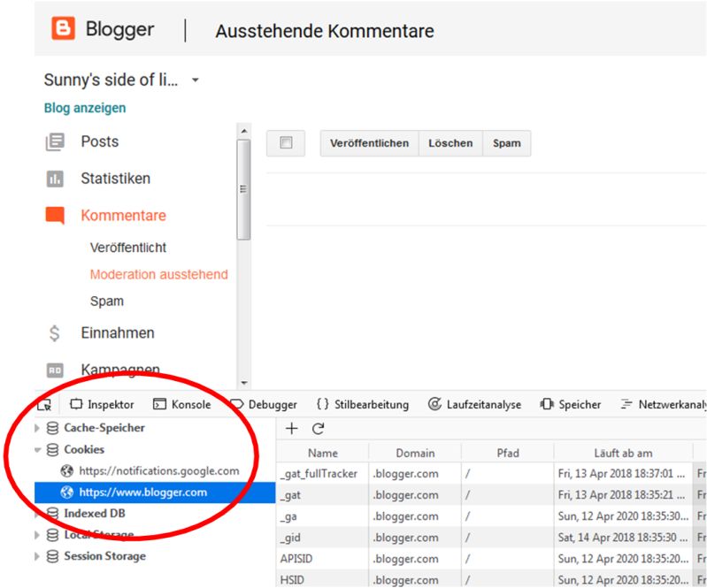Collapse the Cookies tree node
Screen dimensions: 707x588
click(38, 450)
